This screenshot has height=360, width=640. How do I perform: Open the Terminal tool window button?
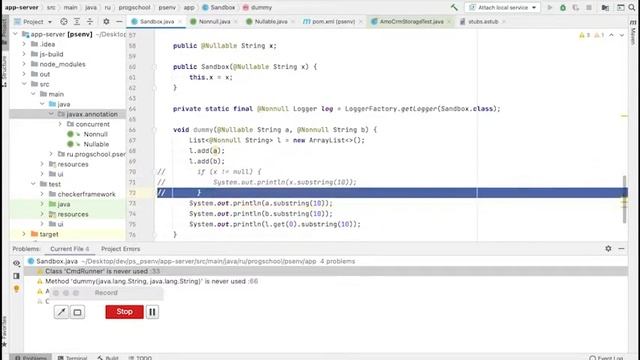click(x=72, y=358)
